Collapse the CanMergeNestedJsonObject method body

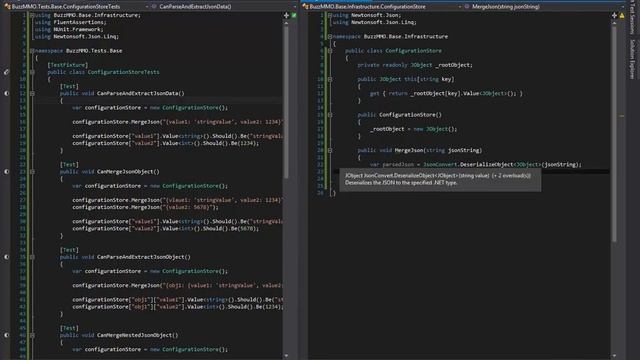[x=32, y=335]
